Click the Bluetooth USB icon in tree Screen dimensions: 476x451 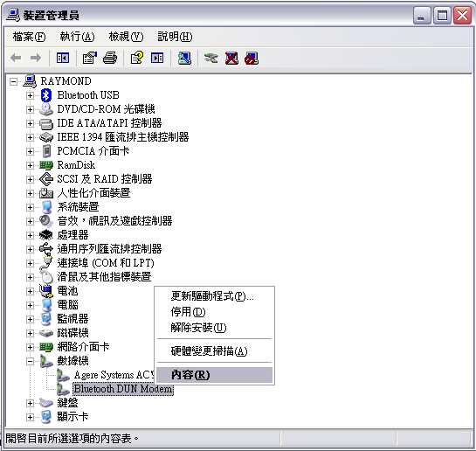pos(46,95)
